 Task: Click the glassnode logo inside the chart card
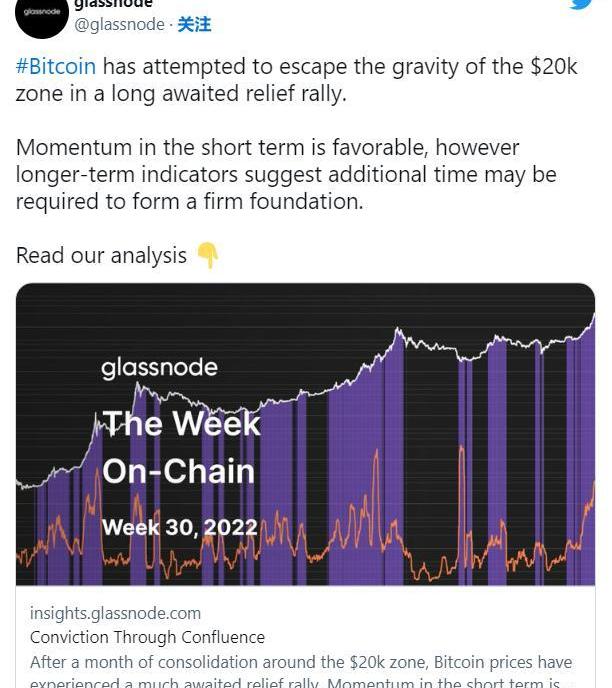(x=159, y=368)
